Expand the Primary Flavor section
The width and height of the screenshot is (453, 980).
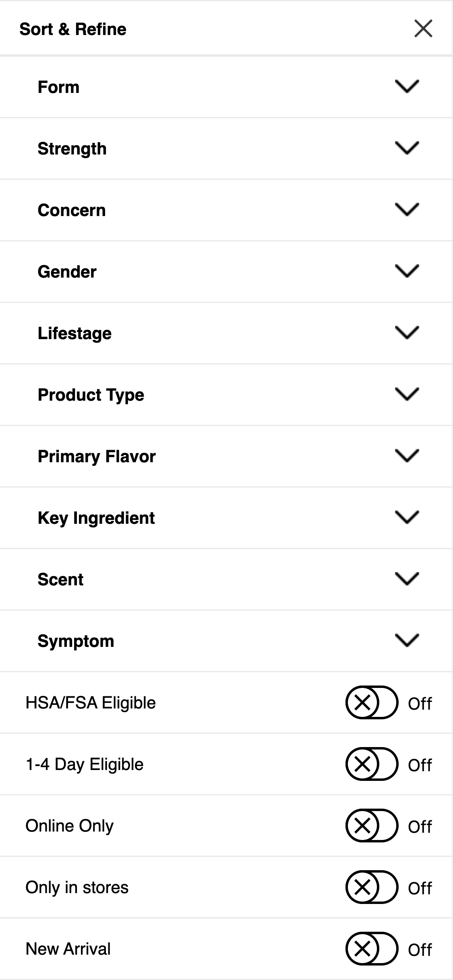click(408, 456)
